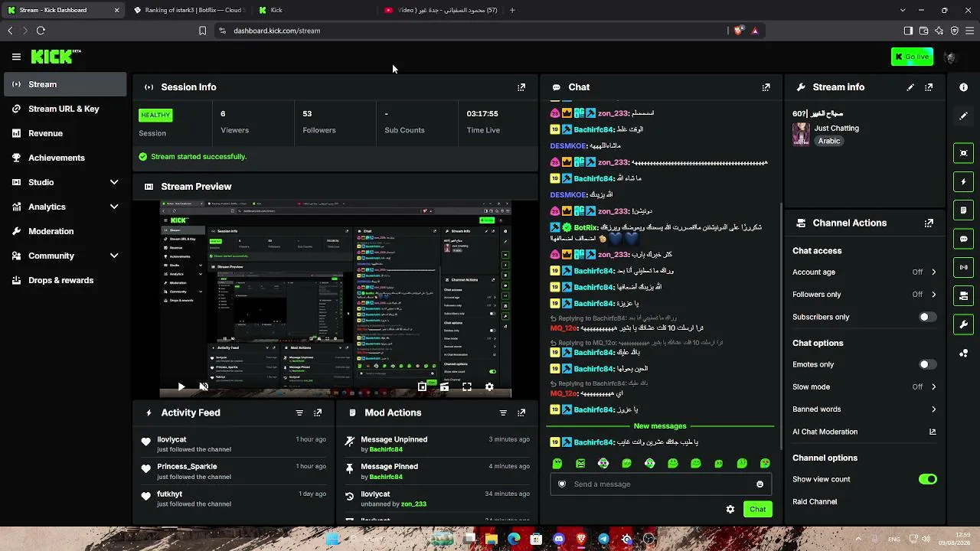Viewport: 980px width, 551px height.
Task: Open browser tab list dropdown
Action: [903, 10]
